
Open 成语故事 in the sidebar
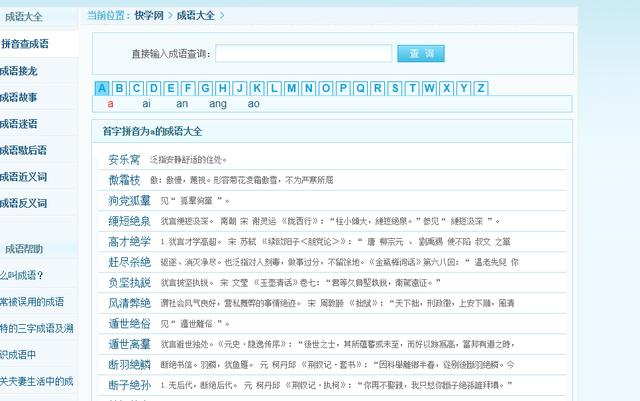(18, 97)
